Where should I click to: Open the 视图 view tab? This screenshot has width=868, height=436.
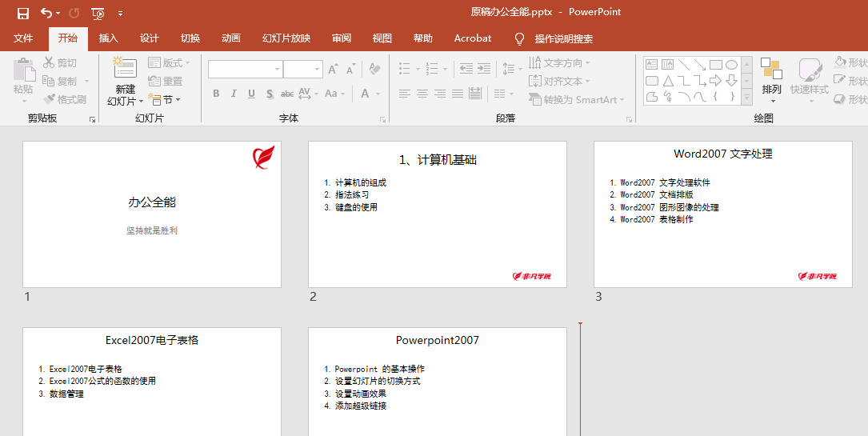click(382, 38)
